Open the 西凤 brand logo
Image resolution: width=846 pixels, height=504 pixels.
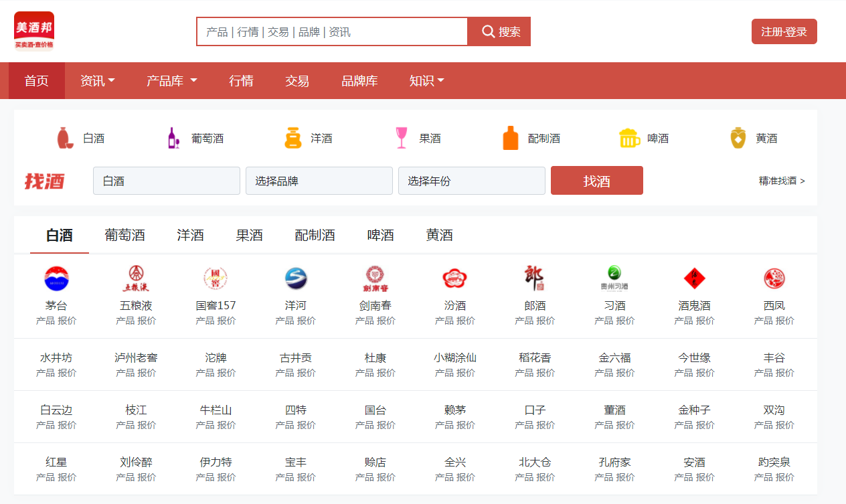[774, 278]
